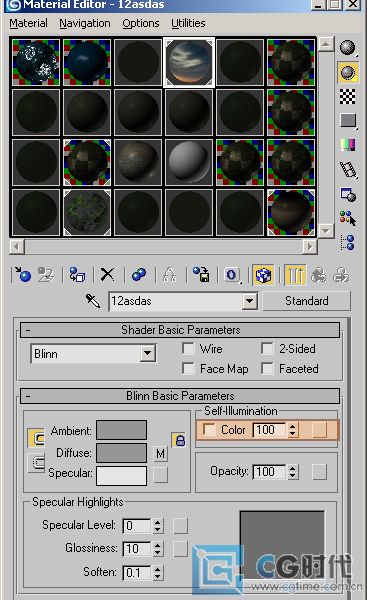Select the light gray sphere sample slot

pos(189,162)
